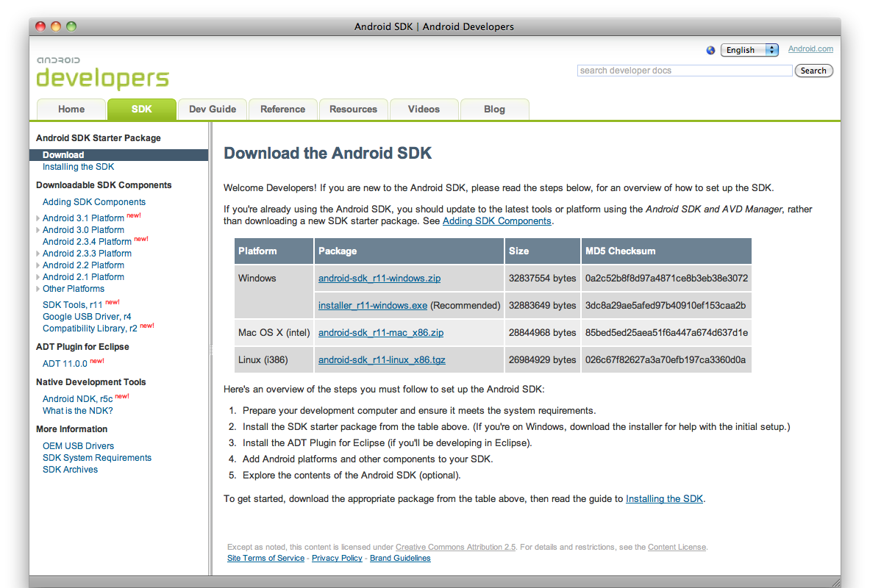Focus the search developer docs field
The height and width of the screenshot is (588, 870).
pyautogui.click(x=685, y=71)
